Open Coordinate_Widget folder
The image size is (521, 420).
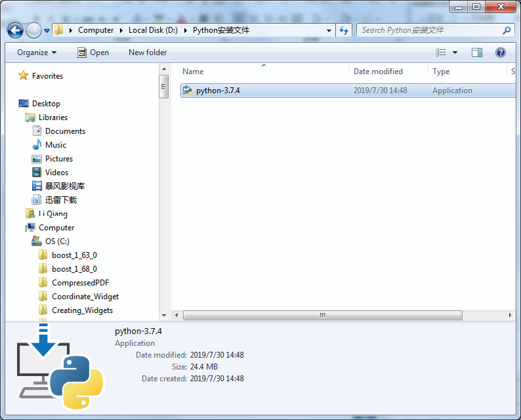85,297
